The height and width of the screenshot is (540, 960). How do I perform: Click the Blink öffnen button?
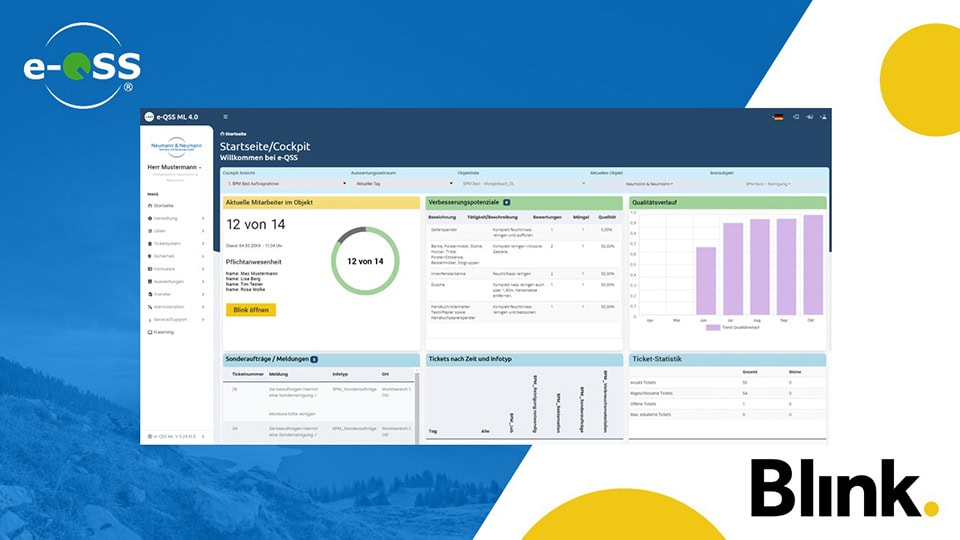coord(250,310)
